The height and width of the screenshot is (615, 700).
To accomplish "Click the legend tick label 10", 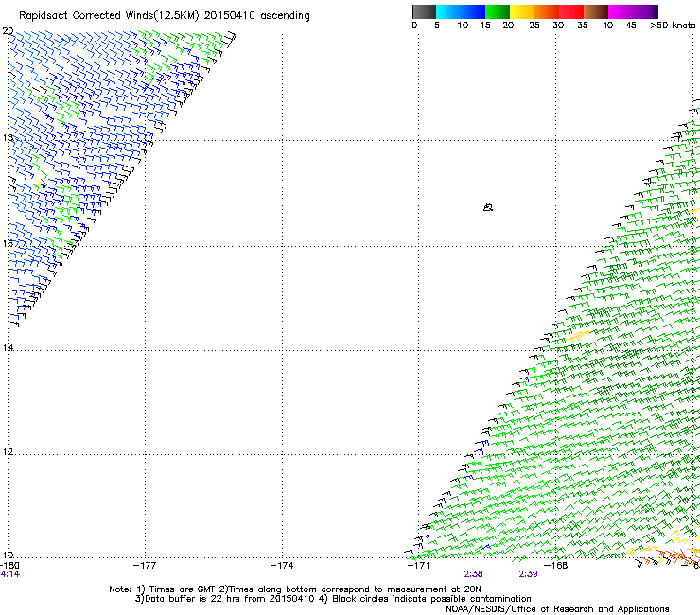I will (x=463, y=26).
